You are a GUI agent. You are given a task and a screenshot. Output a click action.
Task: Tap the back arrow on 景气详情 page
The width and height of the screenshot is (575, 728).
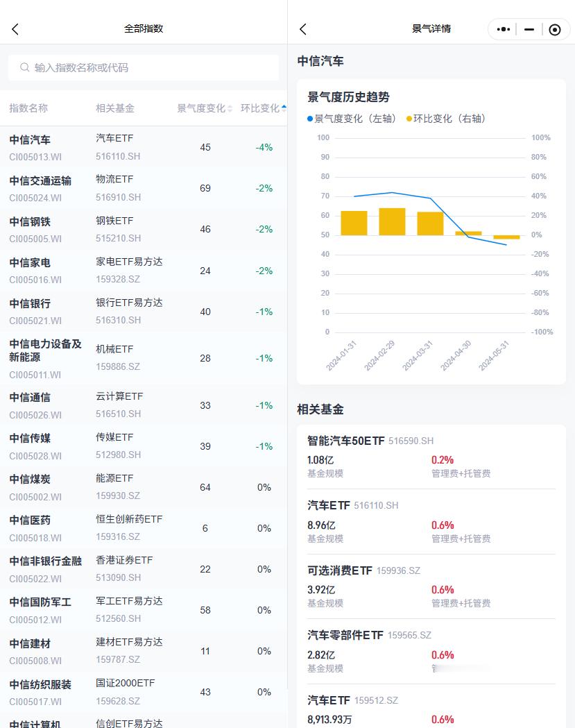[302, 28]
